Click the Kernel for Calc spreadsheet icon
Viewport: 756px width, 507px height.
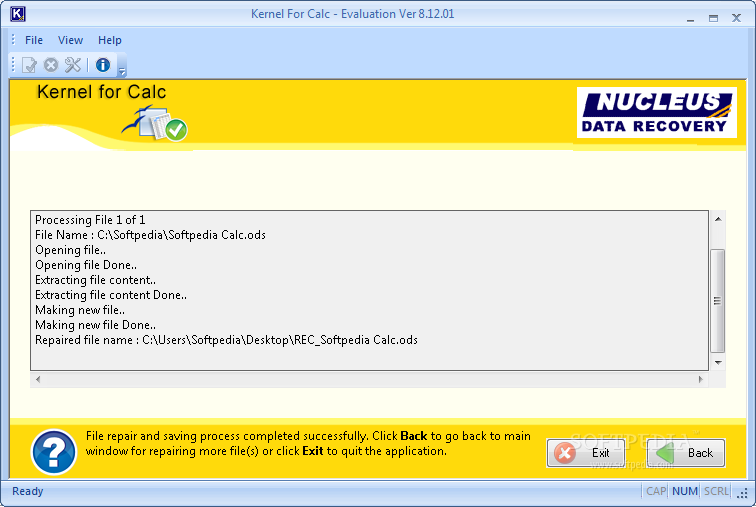tap(155, 124)
